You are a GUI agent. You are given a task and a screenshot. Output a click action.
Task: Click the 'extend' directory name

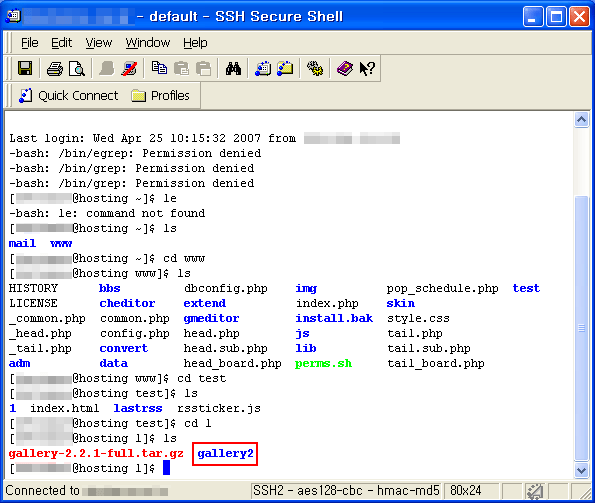[205, 303]
